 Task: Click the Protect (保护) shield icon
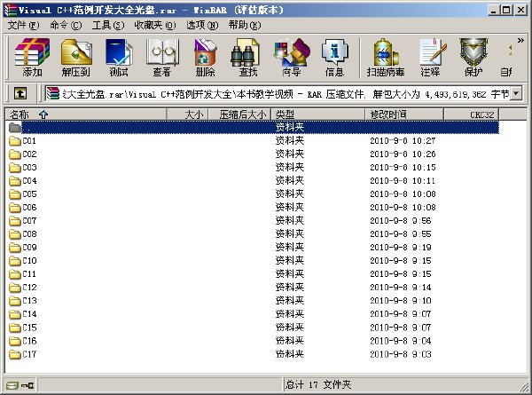(x=473, y=57)
